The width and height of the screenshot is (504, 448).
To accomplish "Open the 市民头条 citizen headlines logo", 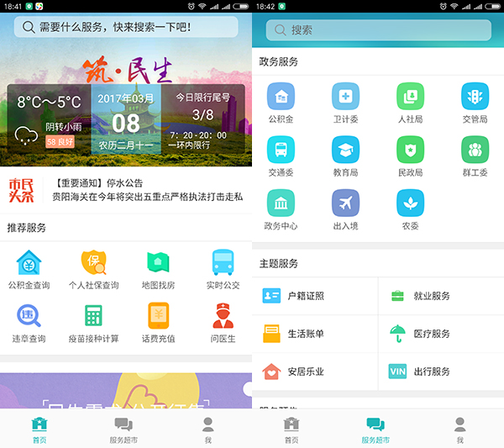I will coord(21,191).
